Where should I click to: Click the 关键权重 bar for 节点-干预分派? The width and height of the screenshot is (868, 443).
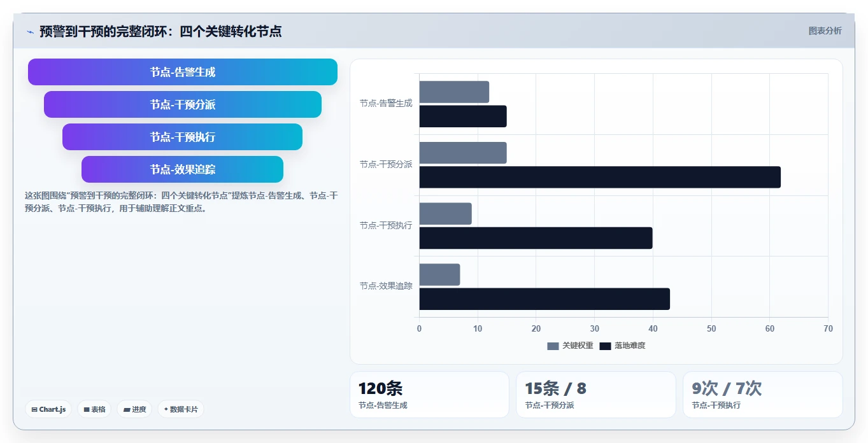[463, 153]
